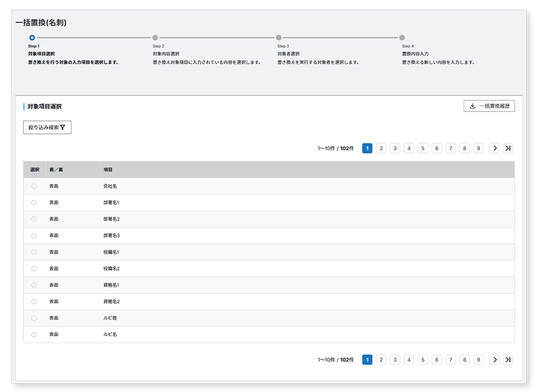Image resolution: width=536 pixels, height=392 pixels.
Task: Click the 項目 column header
Action: click(x=108, y=170)
